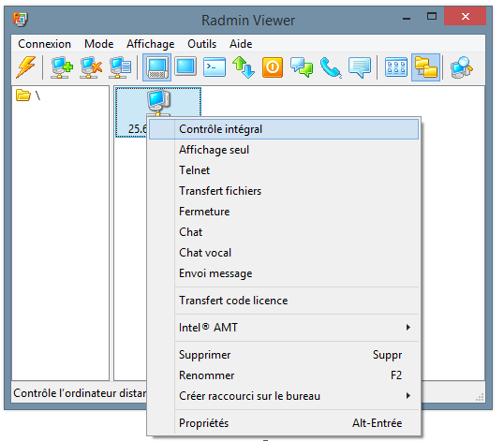The height and width of the screenshot is (441, 504).
Task: Choose Transfert fichiers in context menu
Action: (284, 191)
